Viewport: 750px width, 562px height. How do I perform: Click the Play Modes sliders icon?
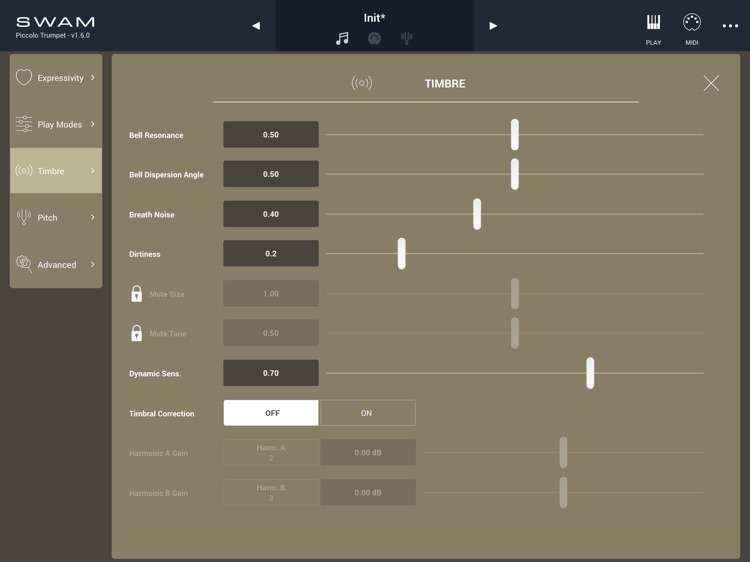24,124
